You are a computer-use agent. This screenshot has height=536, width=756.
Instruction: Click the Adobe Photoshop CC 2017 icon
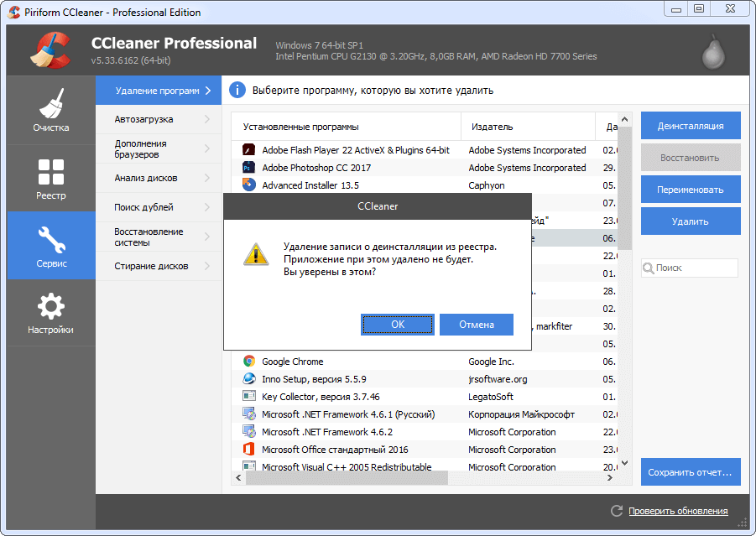point(249,168)
